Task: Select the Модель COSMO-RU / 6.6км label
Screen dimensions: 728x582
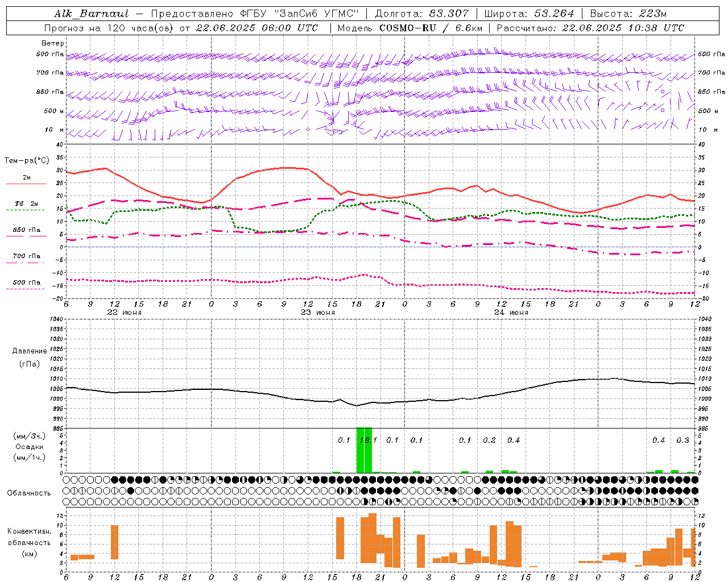Action: click(410, 28)
